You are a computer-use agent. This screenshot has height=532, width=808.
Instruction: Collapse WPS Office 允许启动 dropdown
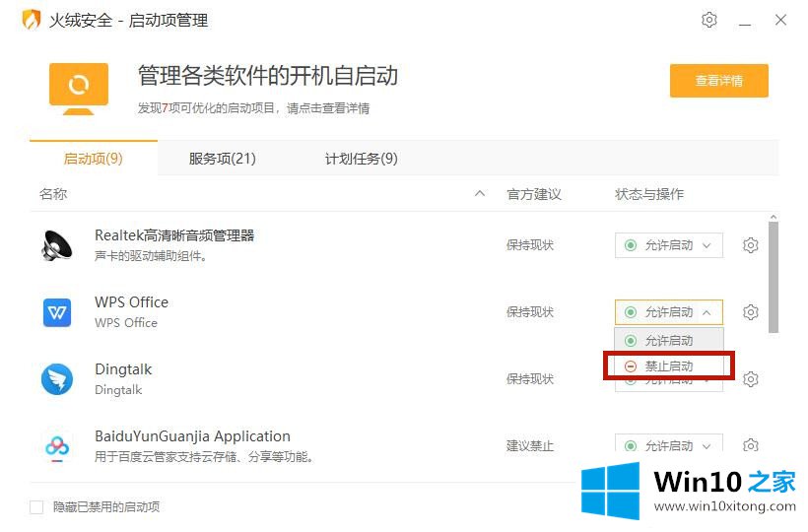coord(668,312)
